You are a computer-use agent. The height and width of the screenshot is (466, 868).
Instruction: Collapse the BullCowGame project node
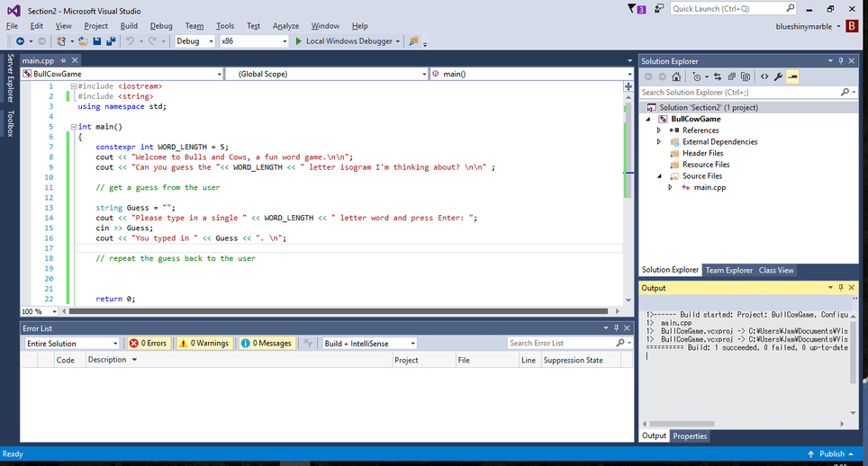(x=648, y=119)
